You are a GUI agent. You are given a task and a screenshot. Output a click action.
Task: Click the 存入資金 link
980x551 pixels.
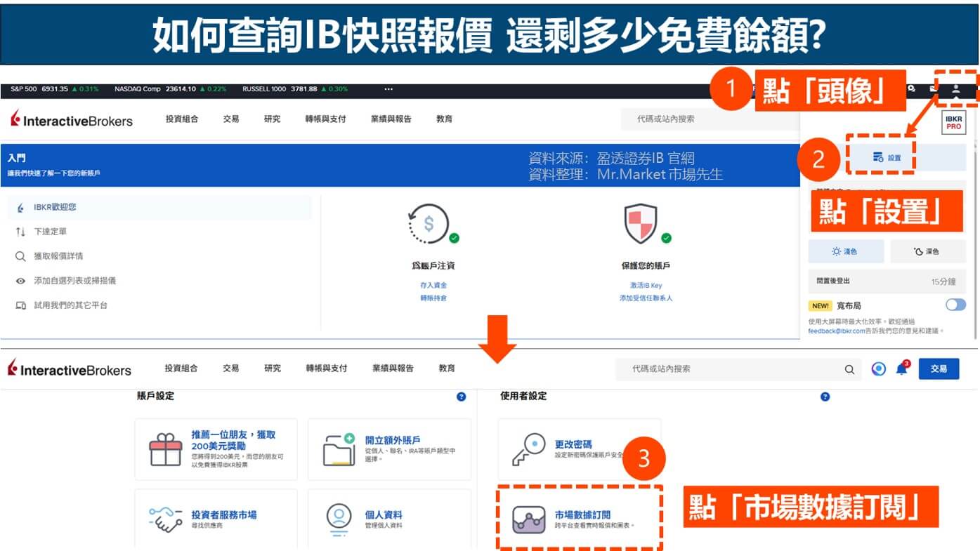[x=433, y=284]
